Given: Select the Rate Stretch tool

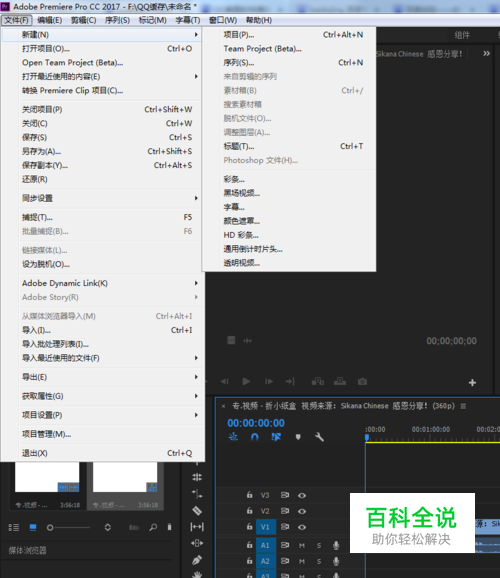Looking at the screenshot, I should pyautogui.click(x=197, y=494).
